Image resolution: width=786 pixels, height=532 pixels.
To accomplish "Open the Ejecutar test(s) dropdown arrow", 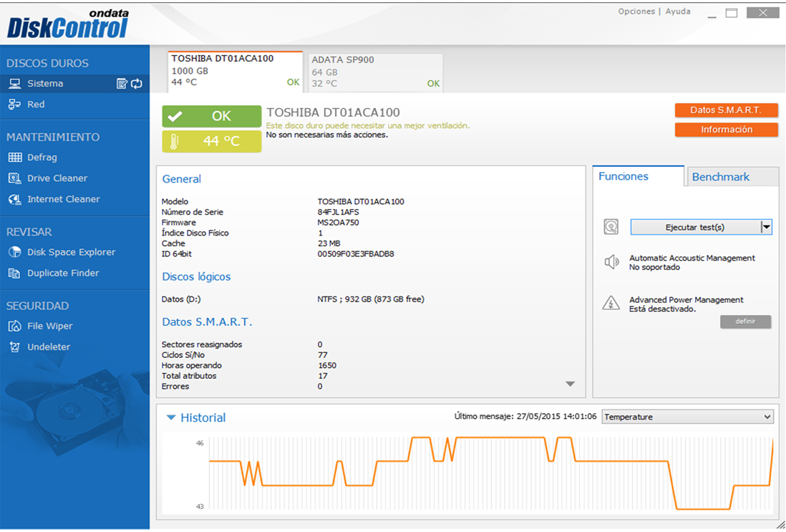I will click(x=766, y=227).
